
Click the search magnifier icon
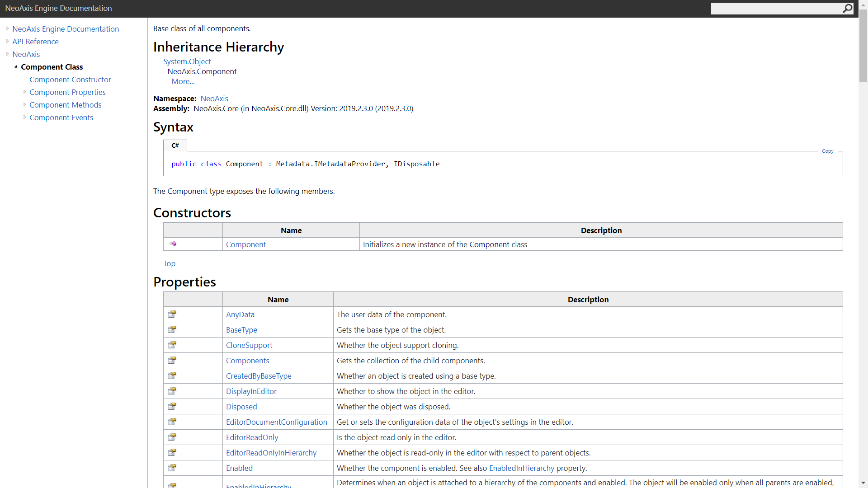click(847, 8)
